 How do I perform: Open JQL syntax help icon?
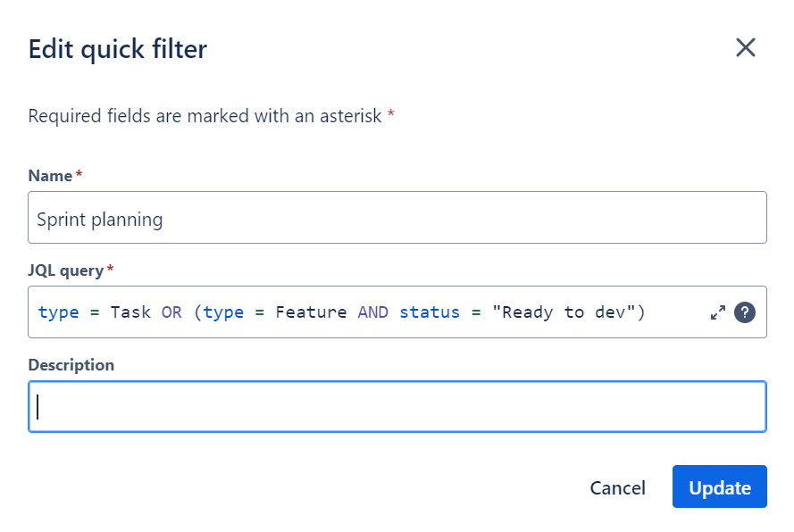[x=745, y=312]
